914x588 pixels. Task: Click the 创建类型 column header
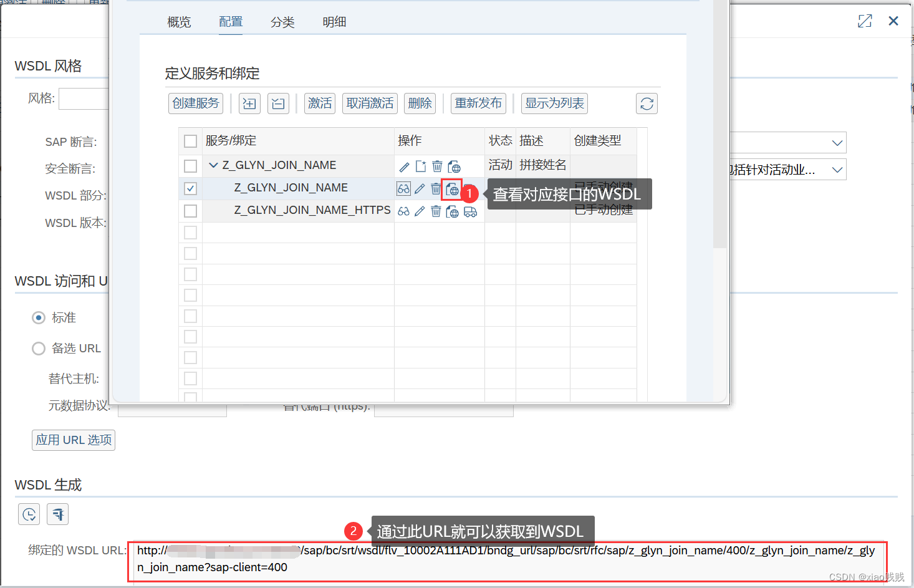[x=603, y=141]
